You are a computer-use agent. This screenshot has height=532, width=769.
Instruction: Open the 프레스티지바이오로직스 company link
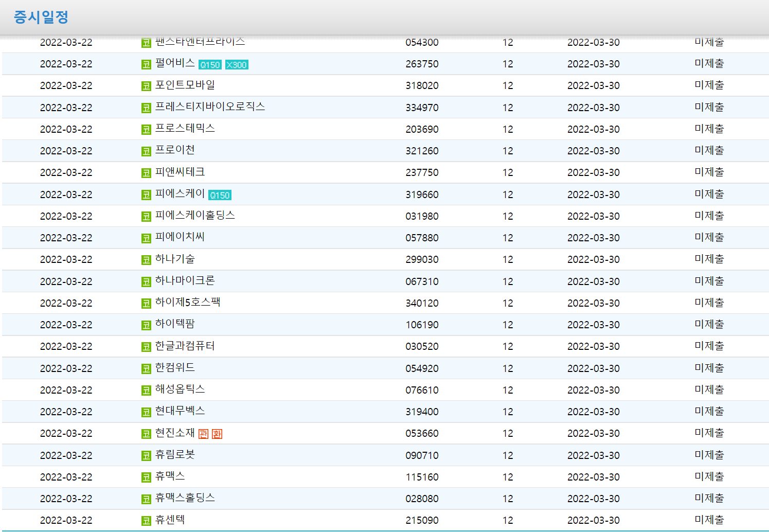point(210,107)
